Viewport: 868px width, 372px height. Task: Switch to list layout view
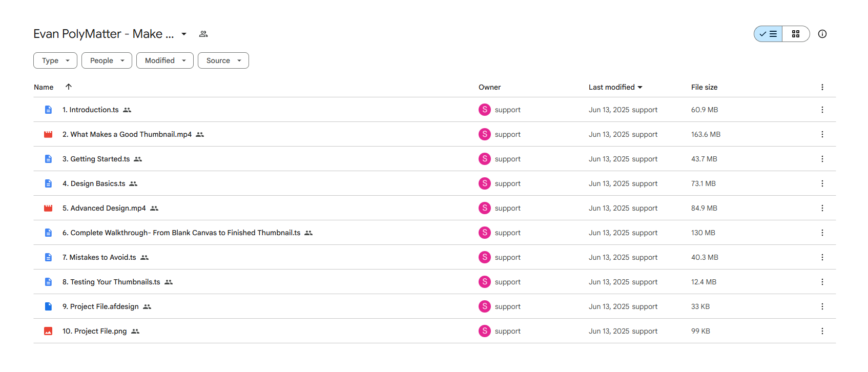coord(768,34)
